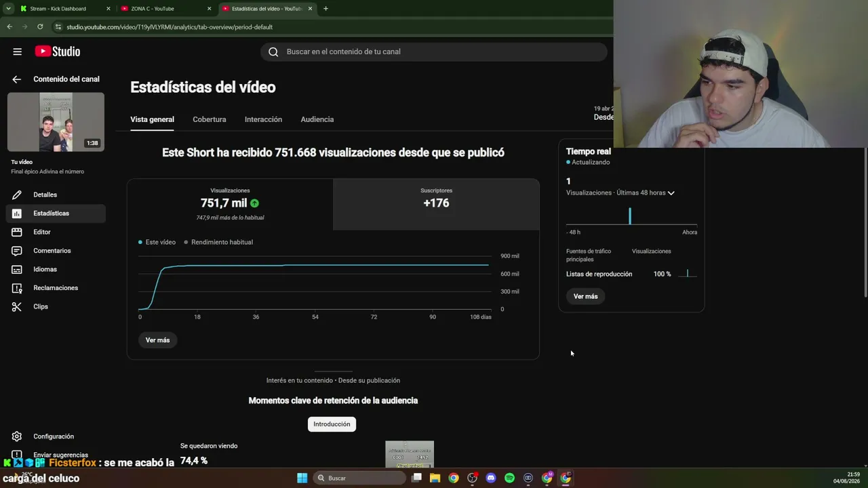
Task: Click the Este vídeo legend entry
Action: point(157,242)
